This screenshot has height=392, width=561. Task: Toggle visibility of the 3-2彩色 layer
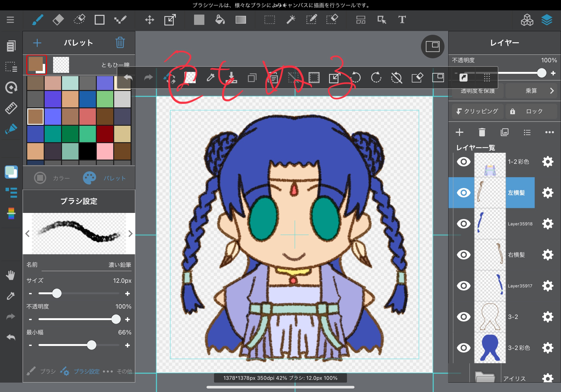pyautogui.click(x=464, y=348)
